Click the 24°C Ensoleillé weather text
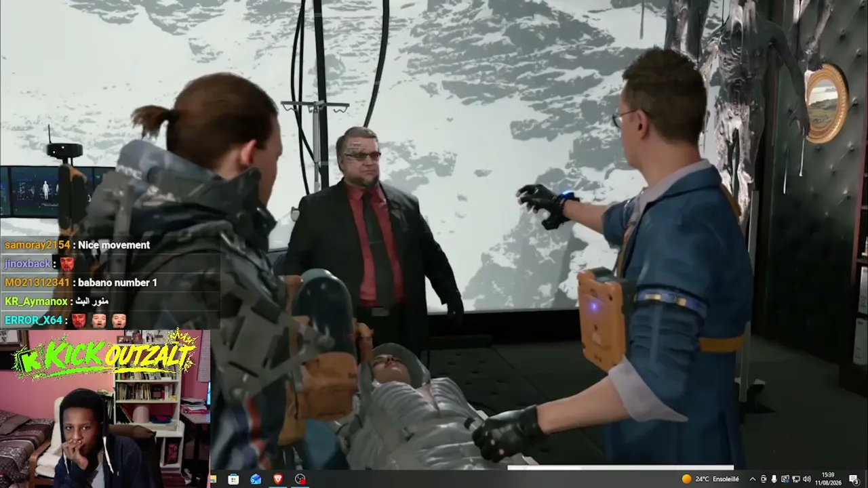The width and height of the screenshot is (868, 488). pos(717,479)
